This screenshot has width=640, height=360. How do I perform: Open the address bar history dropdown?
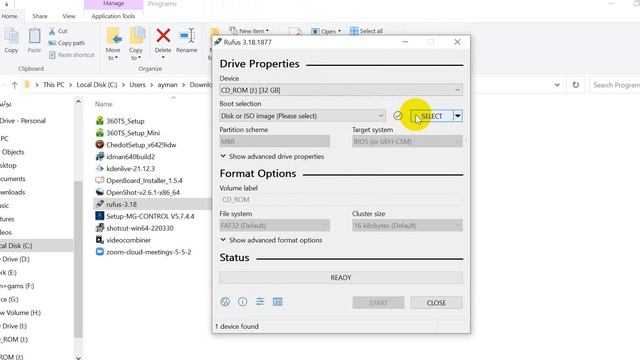tap(557, 85)
